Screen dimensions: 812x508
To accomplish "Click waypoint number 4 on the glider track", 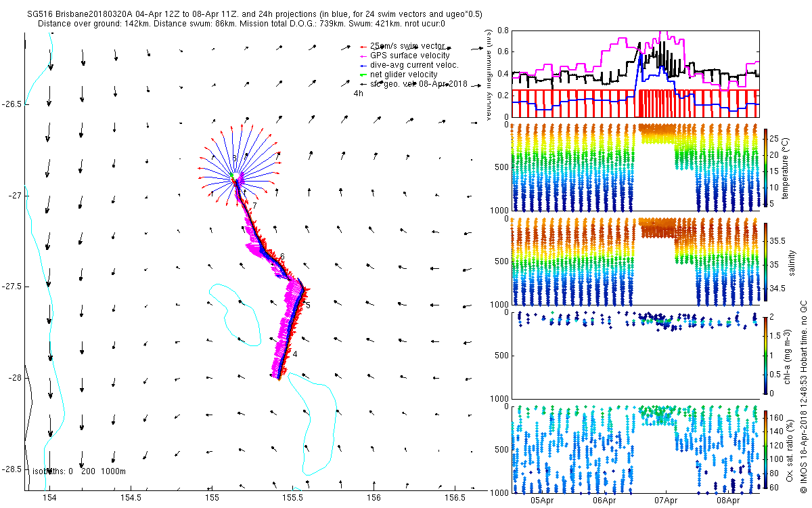I will coord(295,354).
